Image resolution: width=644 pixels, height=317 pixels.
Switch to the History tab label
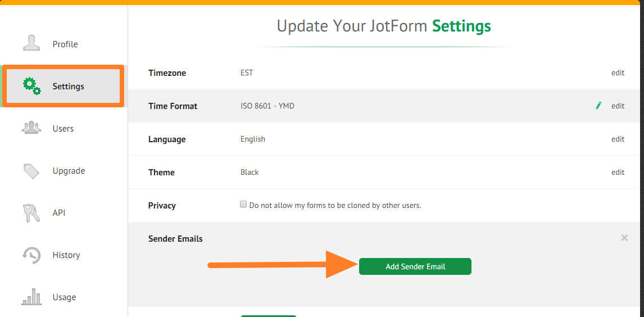click(66, 255)
